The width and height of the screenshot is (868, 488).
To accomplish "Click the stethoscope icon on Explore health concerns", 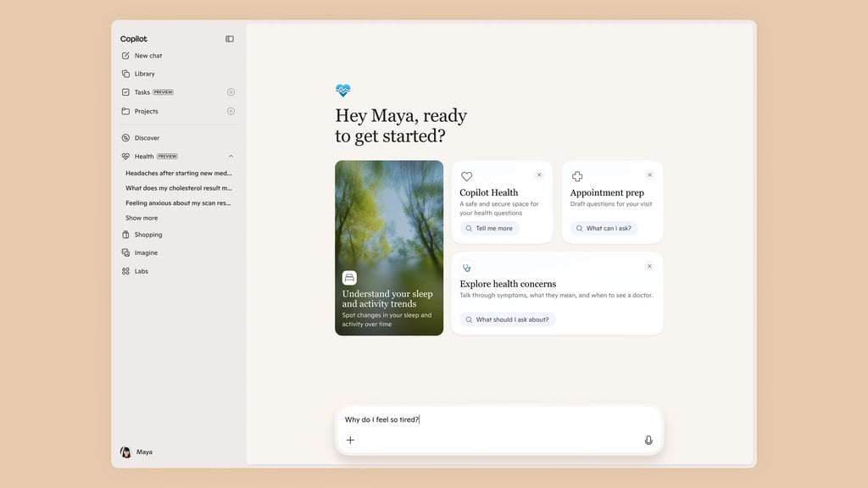I will click(x=467, y=268).
